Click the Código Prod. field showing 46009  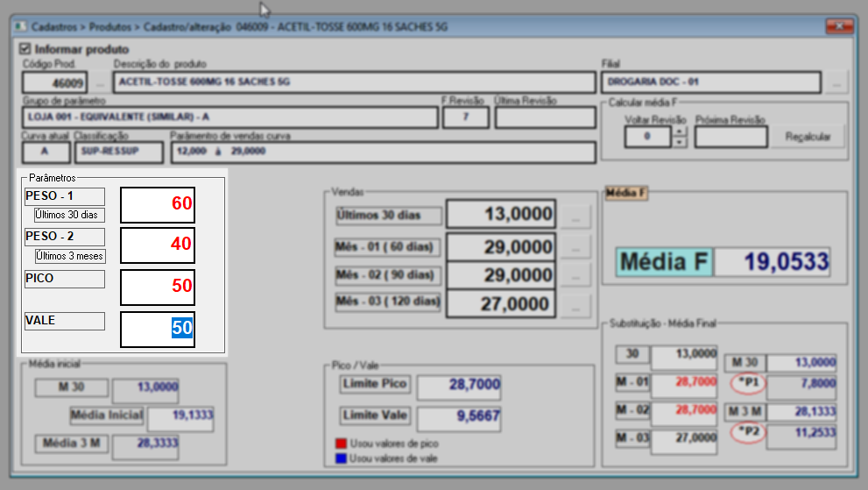(55, 82)
